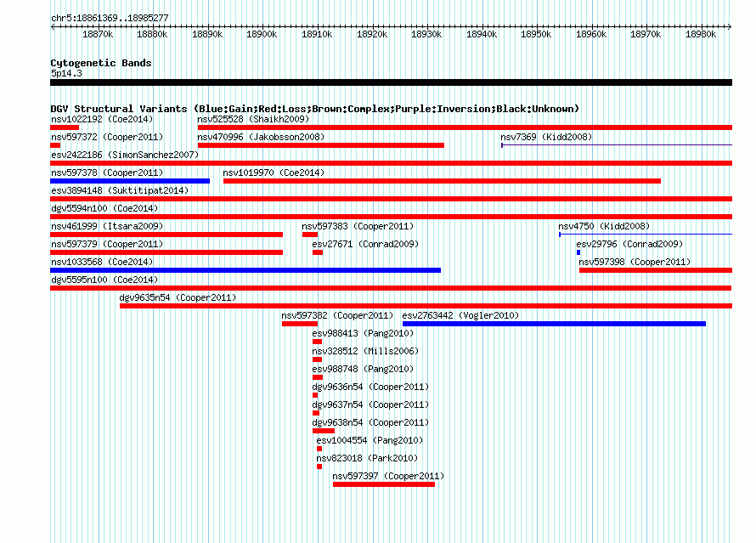Screen dimensions: 756x543
Task: Click the Cytogenetic Bands track title
Action: pyautogui.click(x=101, y=63)
